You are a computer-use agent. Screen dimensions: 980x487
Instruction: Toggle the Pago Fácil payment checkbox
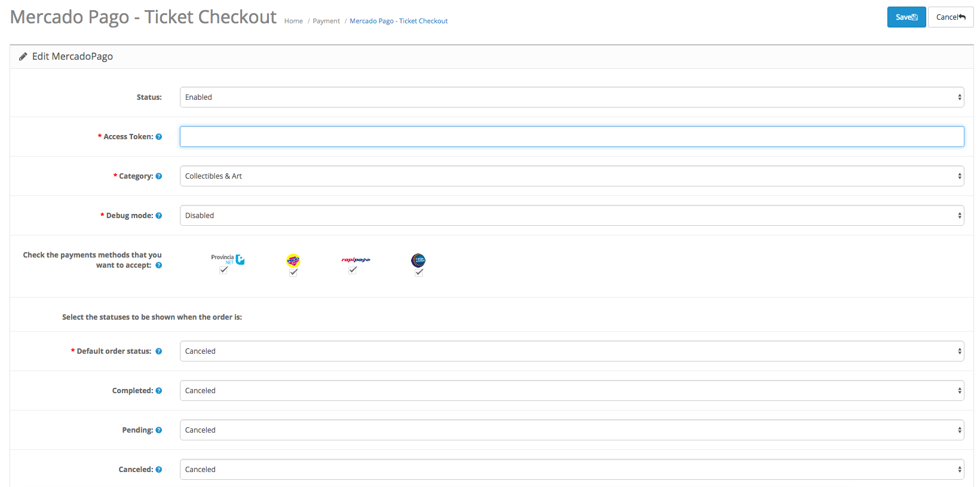[x=293, y=272]
